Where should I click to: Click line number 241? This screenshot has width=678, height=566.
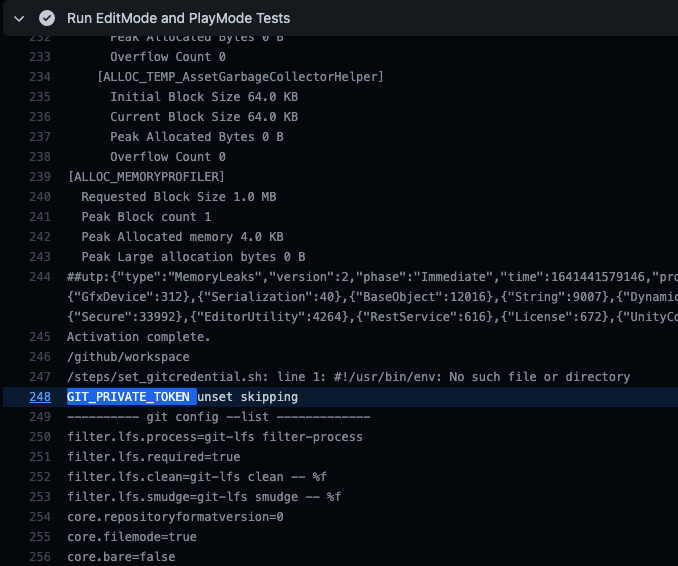pyautogui.click(x=40, y=217)
